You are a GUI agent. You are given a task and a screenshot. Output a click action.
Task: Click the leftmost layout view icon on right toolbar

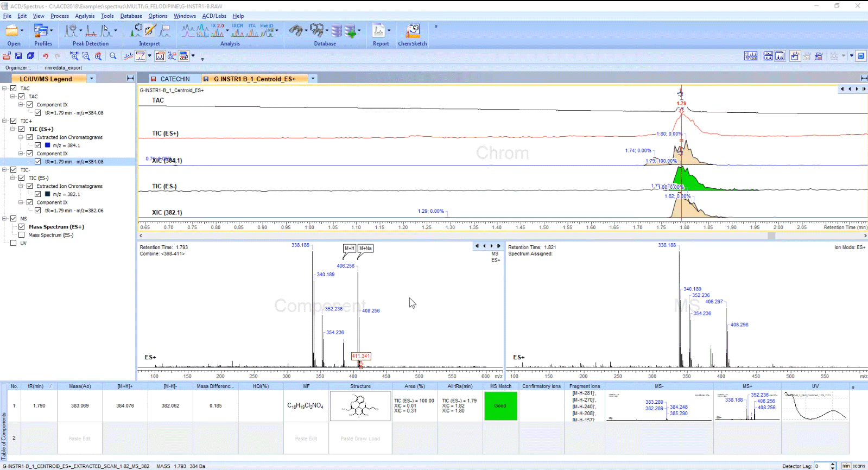751,56
